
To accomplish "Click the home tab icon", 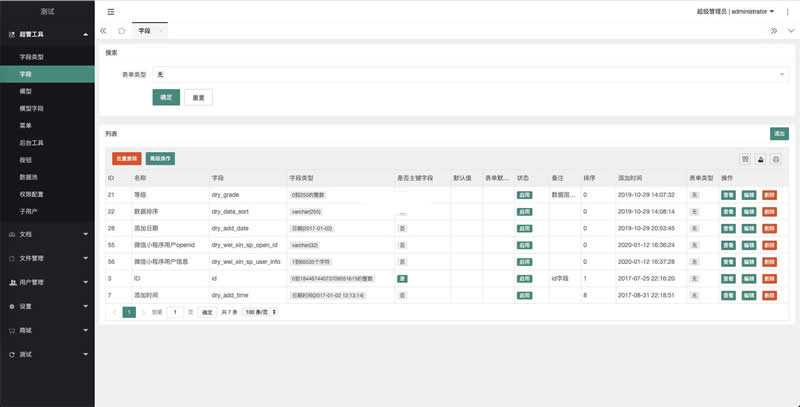I will point(122,32).
